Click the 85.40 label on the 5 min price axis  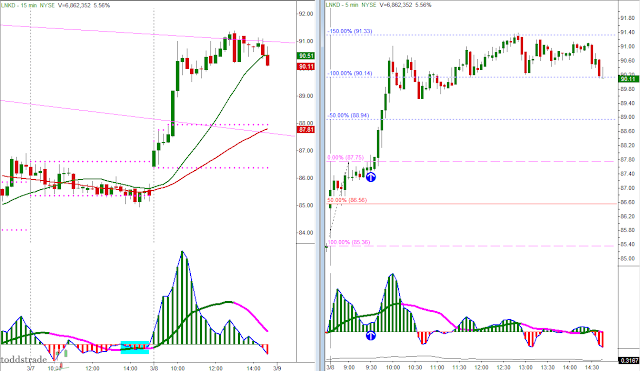627,244
